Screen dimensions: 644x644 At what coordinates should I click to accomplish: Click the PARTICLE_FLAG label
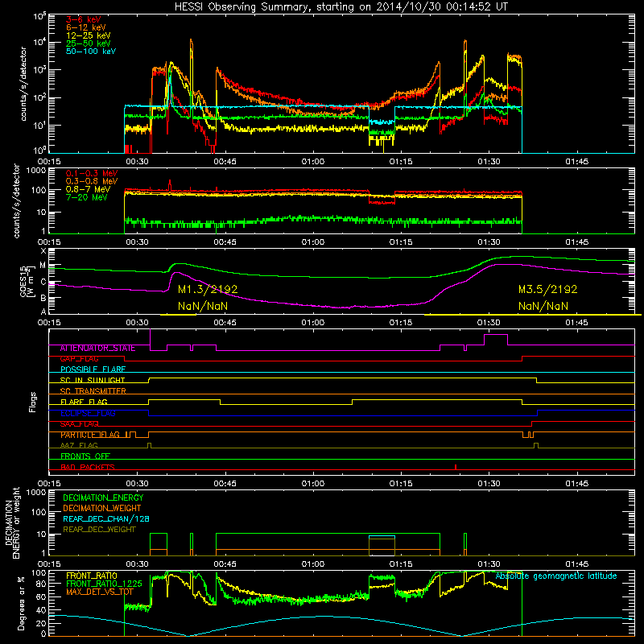pos(90,435)
